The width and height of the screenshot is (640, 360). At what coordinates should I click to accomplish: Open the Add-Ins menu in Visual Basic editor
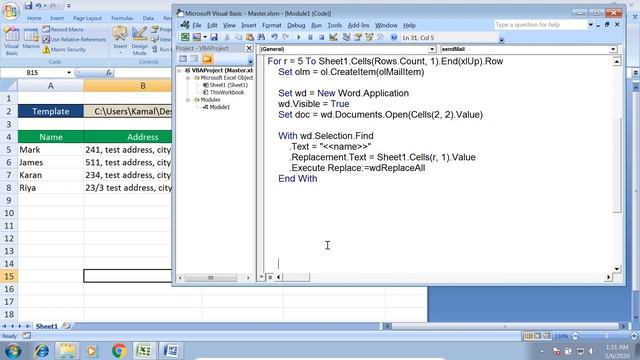[358, 25]
